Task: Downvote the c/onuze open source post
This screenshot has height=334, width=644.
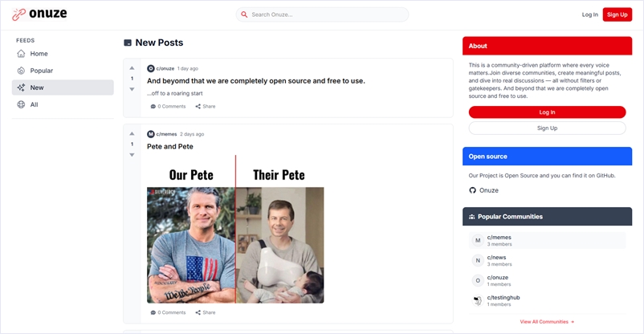Action: pos(132,89)
